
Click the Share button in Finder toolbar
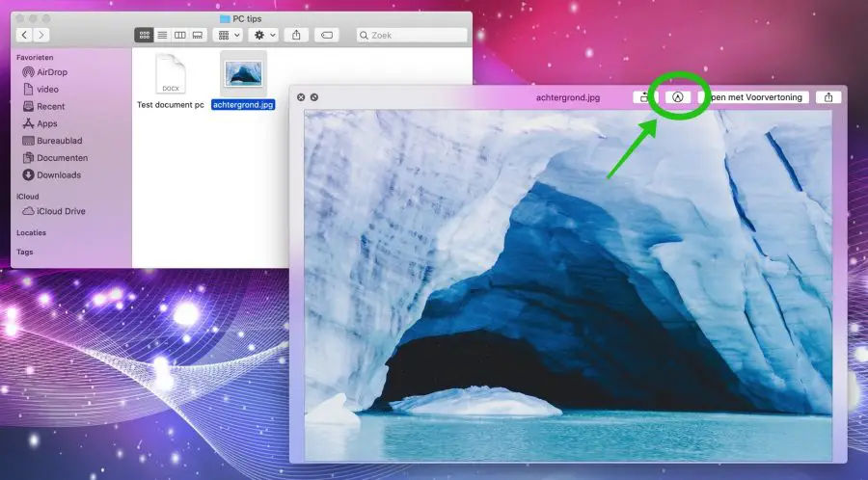[296, 35]
